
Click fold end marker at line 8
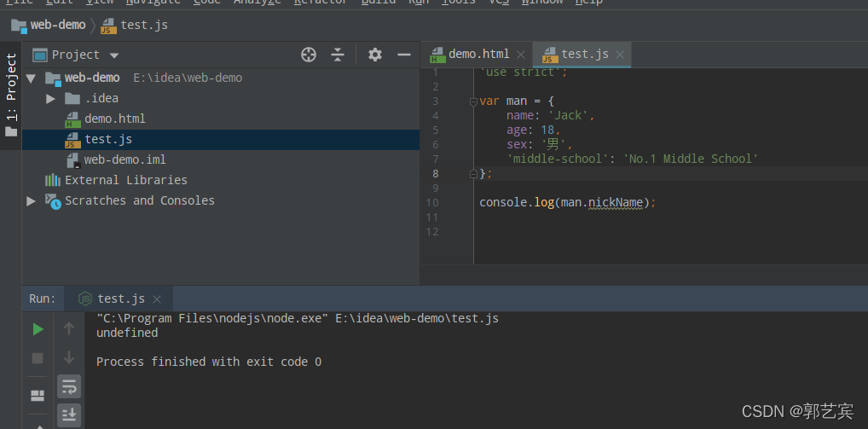click(x=473, y=174)
